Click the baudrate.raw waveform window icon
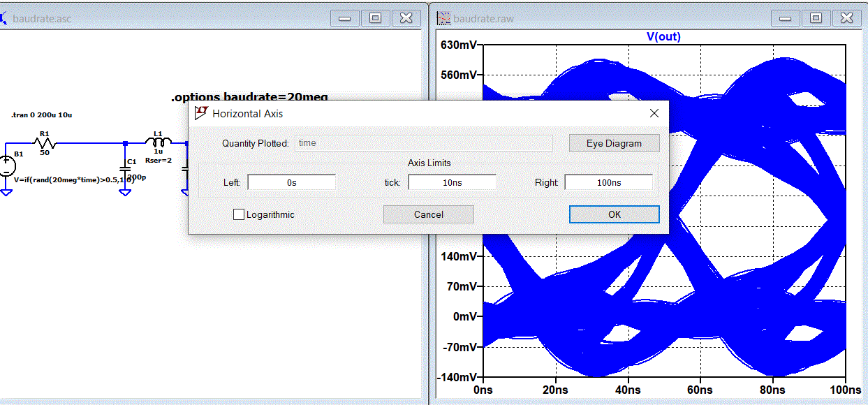Image resolution: width=868 pixels, height=405 pixels. click(443, 18)
